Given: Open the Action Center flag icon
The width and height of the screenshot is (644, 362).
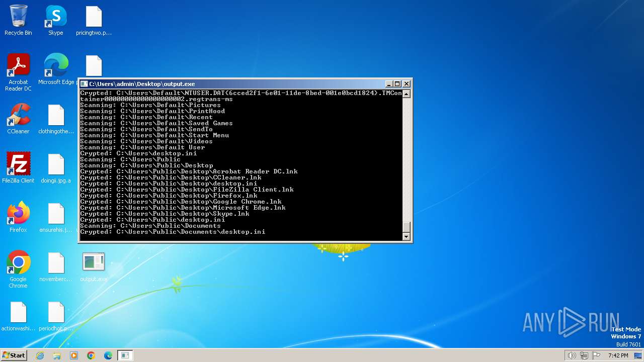Looking at the screenshot, I should (596, 355).
